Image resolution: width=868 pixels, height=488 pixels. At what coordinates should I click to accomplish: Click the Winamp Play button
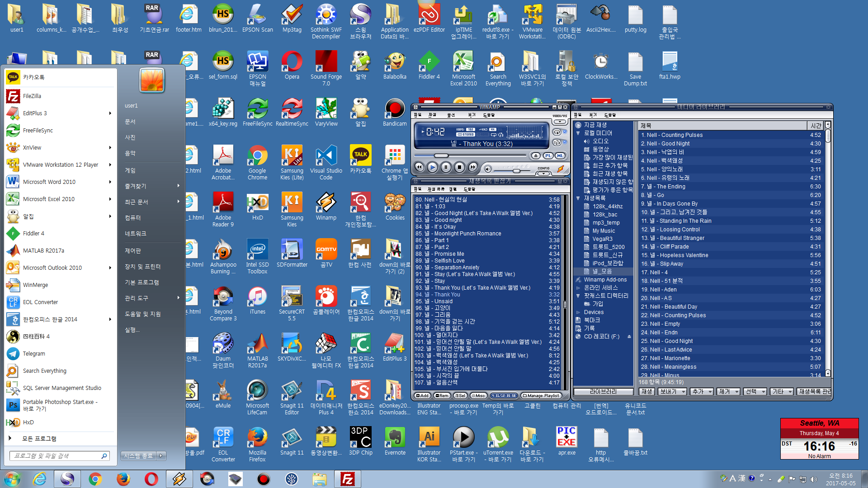(x=433, y=167)
